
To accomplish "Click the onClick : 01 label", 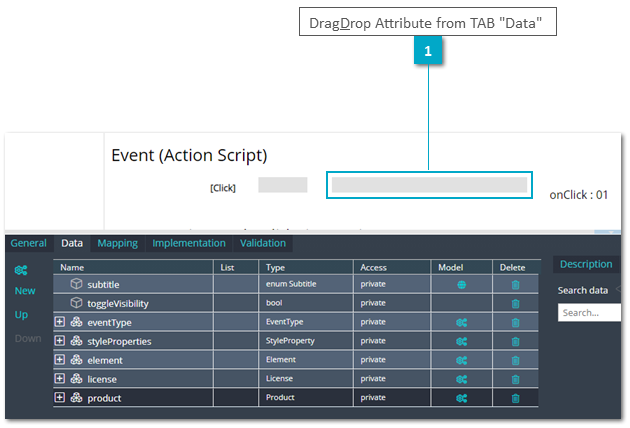I will click(x=578, y=195).
